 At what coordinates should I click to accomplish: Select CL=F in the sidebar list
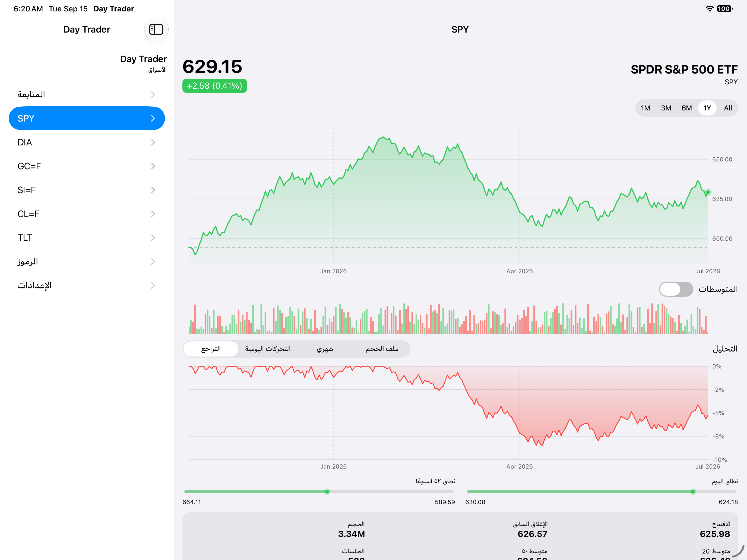[87, 214]
